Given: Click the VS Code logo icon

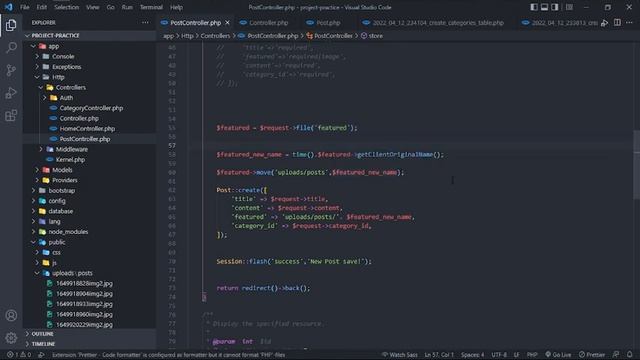Looking at the screenshot, I should click(x=9, y=7).
